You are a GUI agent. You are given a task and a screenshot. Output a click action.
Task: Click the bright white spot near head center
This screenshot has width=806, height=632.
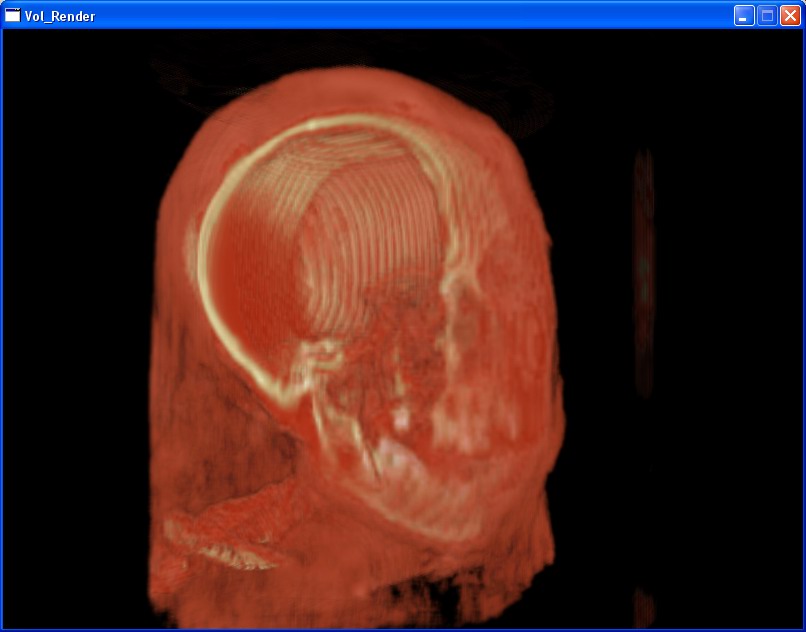(x=402, y=419)
